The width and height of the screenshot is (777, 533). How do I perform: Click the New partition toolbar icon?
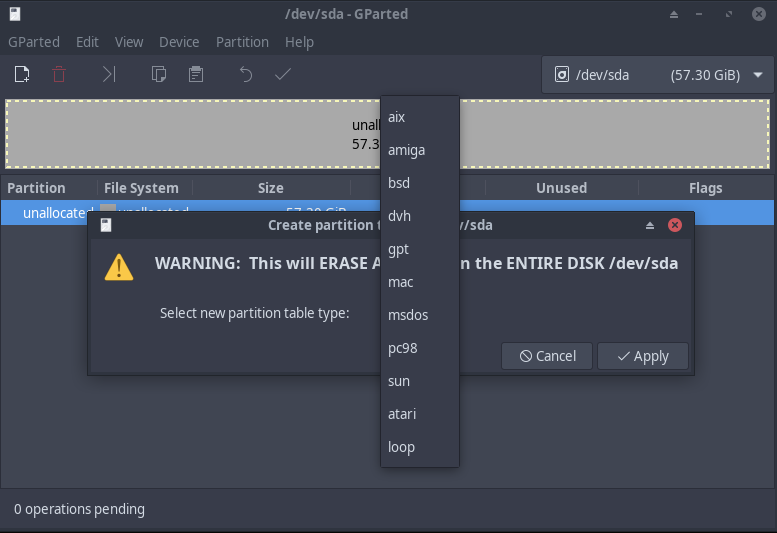[22, 74]
